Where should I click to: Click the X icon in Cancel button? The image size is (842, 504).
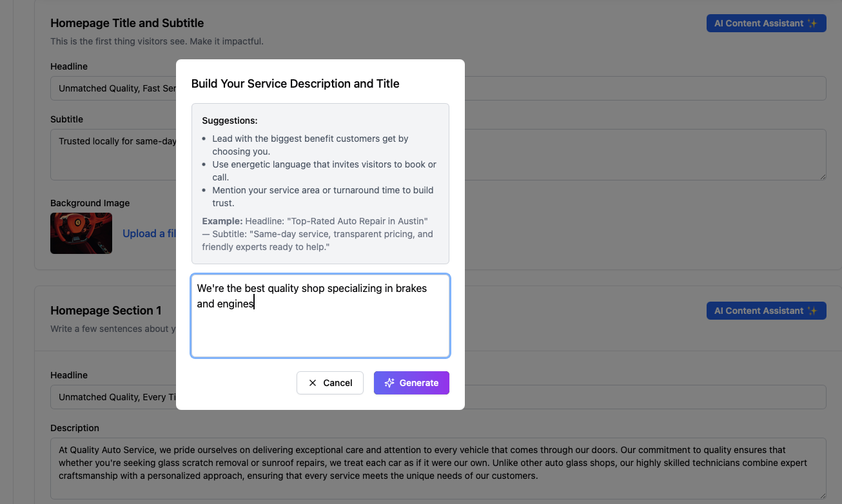coord(313,383)
